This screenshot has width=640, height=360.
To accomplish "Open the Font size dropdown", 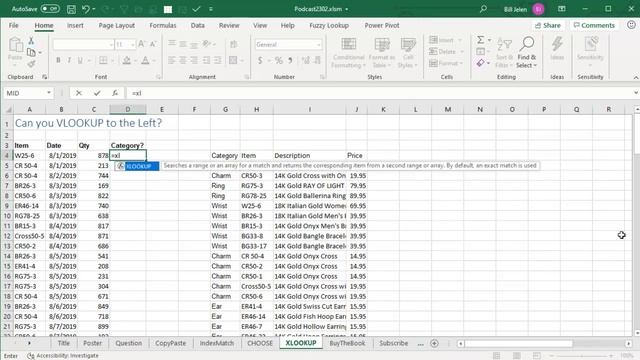I will (x=133, y=44).
